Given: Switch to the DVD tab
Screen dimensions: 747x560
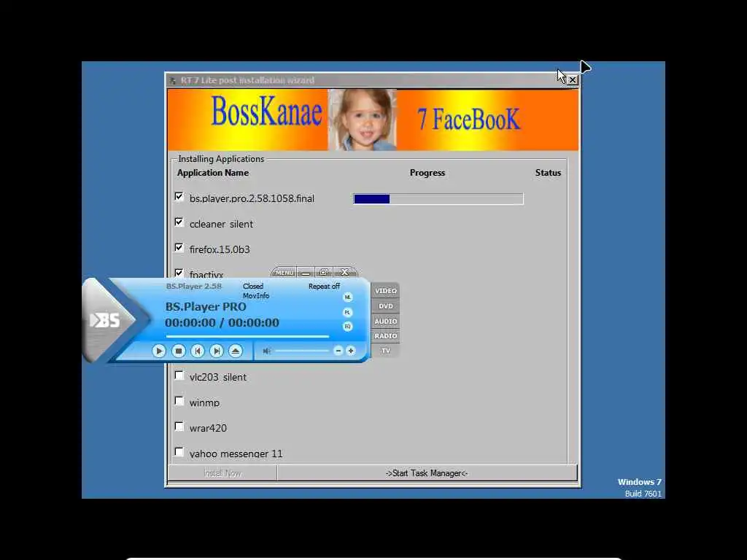Looking at the screenshot, I should pos(385,306).
